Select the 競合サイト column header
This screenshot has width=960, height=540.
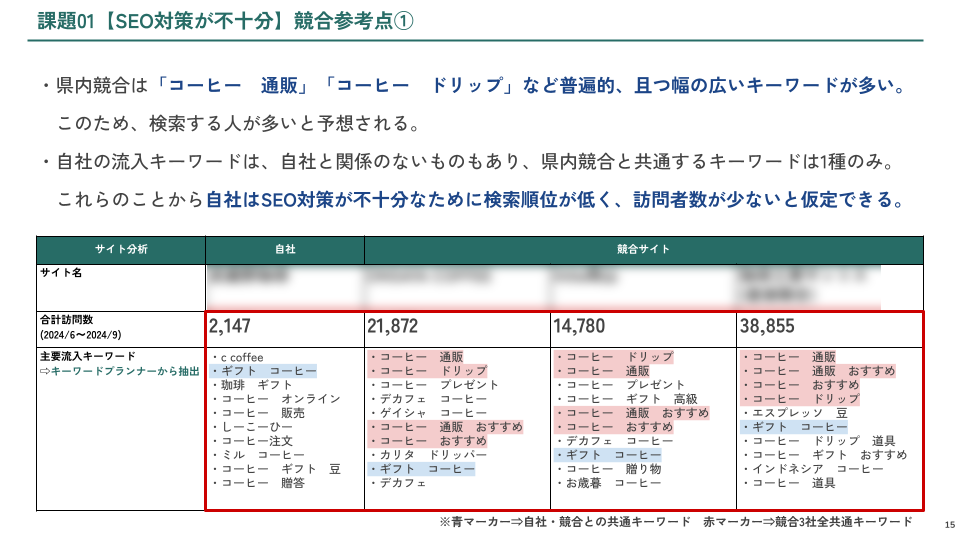(x=644, y=249)
